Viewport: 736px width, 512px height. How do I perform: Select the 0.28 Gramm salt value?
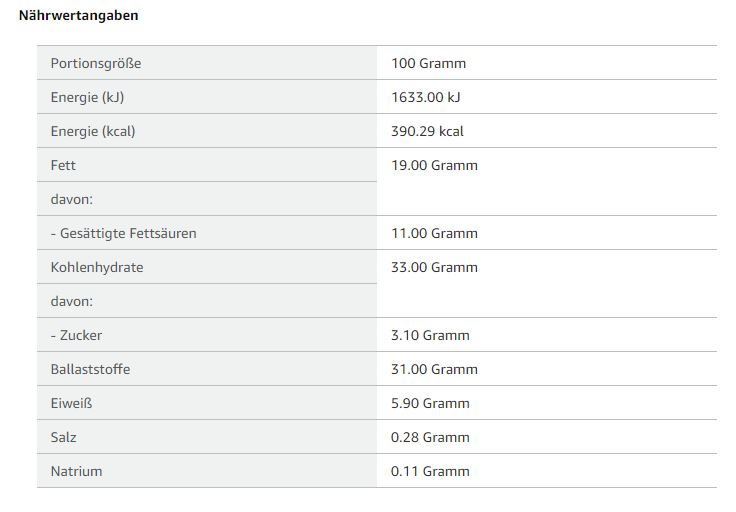coord(431,437)
